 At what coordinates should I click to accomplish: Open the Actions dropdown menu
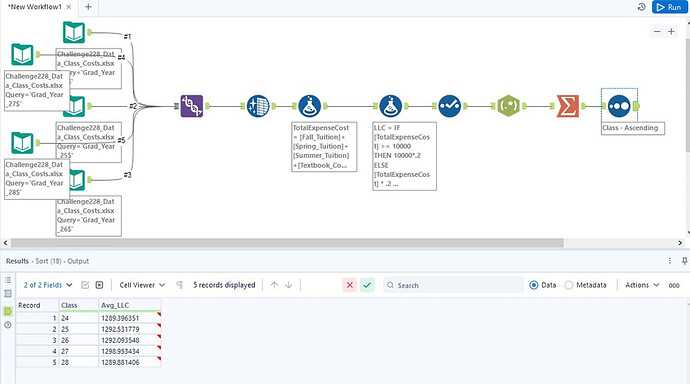click(642, 285)
